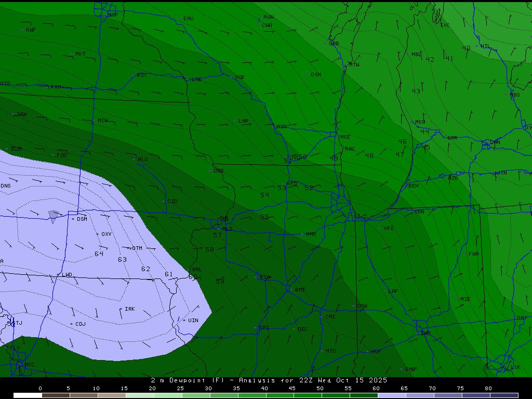Image resolution: width=532 pixels, height=399 pixels.
Task: Select the UIN station label
Action: [x=193, y=320]
